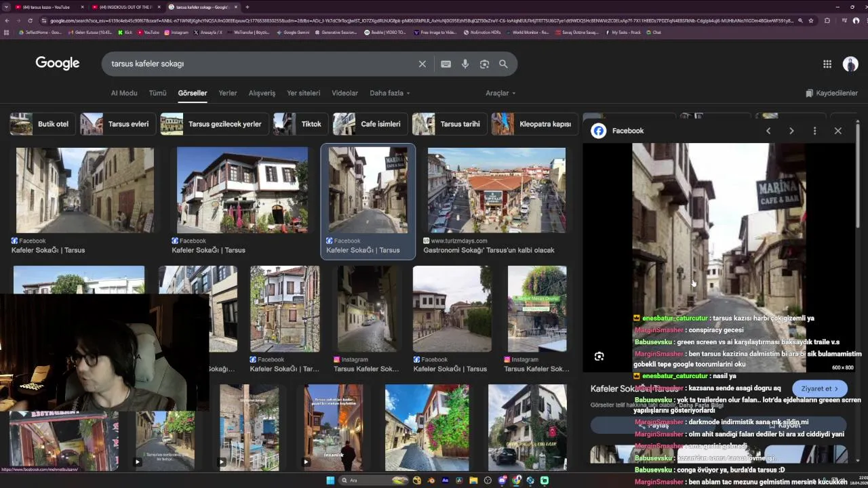
Task: Switch to the "INSIDIOUS: OUT OF THE" tab
Action: tap(126, 7)
